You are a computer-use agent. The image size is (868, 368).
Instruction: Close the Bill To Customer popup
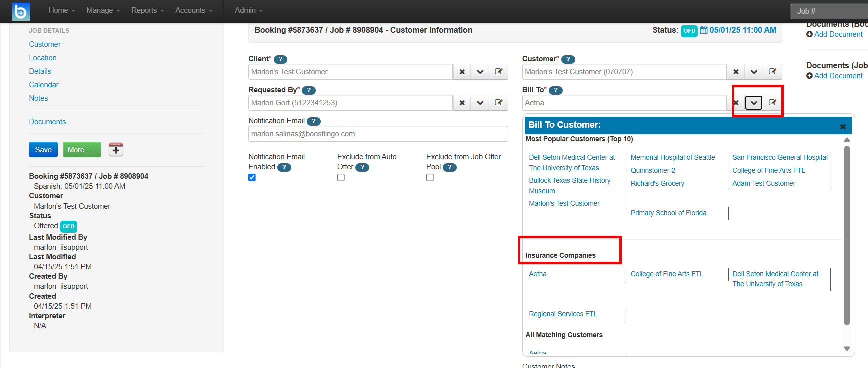[843, 127]
